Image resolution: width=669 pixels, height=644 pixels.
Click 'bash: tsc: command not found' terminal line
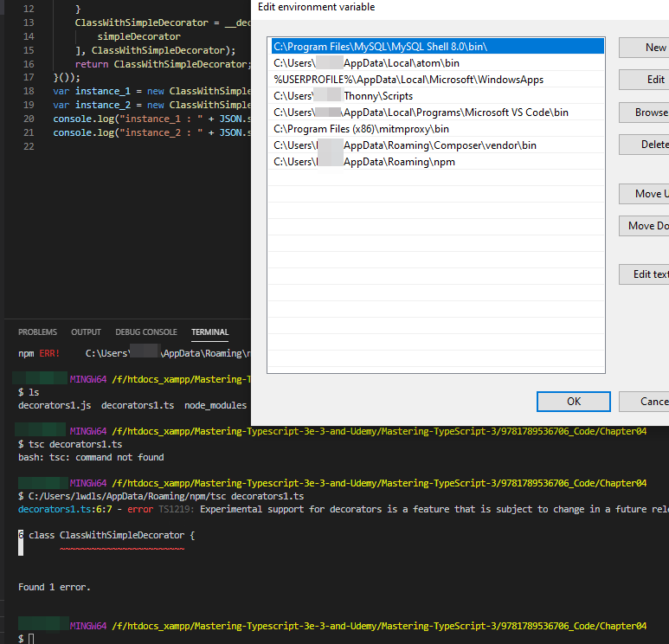click(x=91, y=457)
